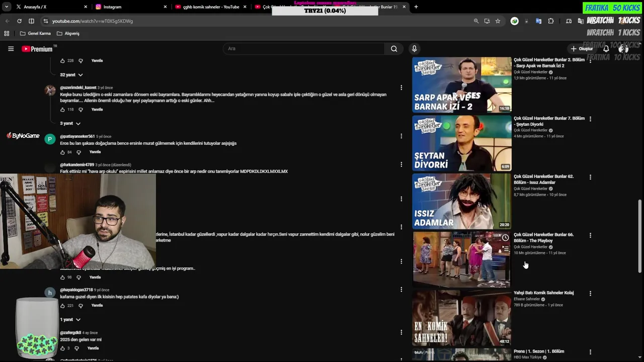
Task: Click the browser address bar URL
Action: point(93,21)
